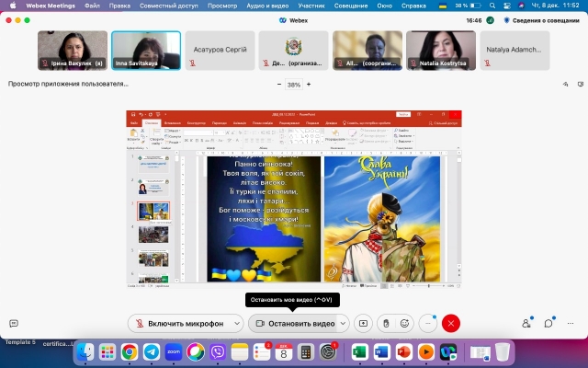
Task: Open the participants panel icon
Action: point(526,323)
